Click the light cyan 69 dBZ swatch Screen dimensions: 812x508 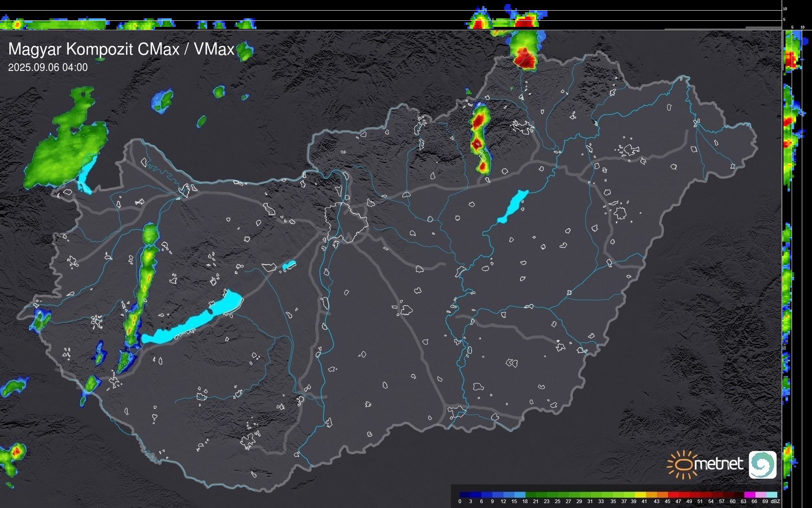click(772, 495)
